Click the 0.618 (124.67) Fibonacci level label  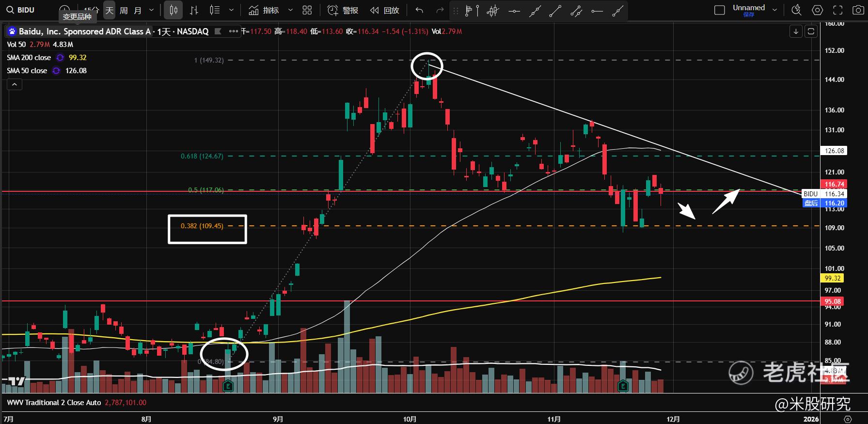[x=202, y=157]
